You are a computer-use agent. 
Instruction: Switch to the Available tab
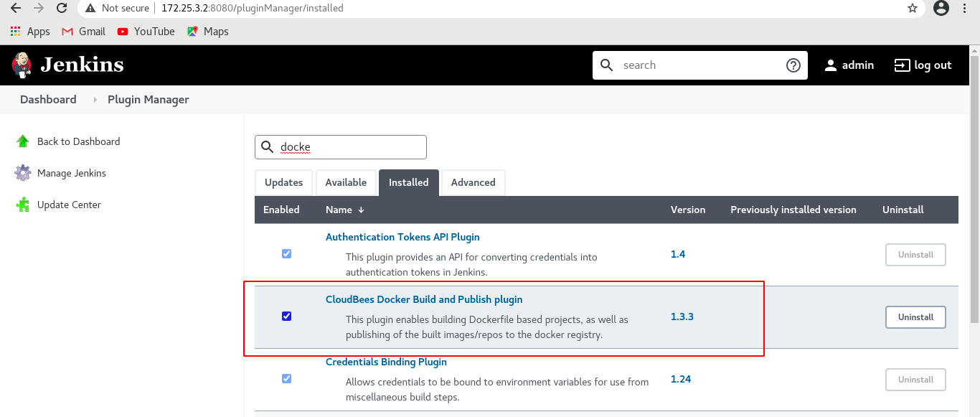pyautogui.click(x=346, y=182)
